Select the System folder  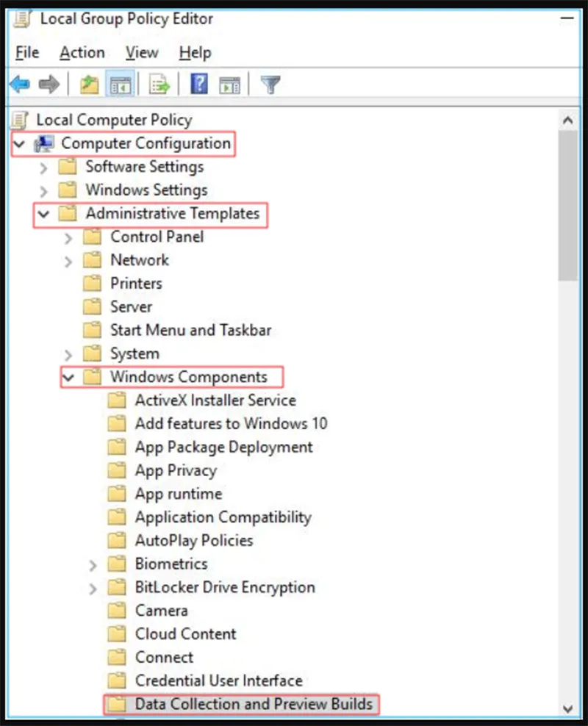135,353
